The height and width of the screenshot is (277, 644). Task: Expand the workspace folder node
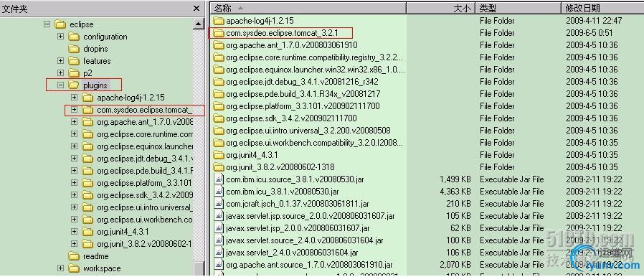(61, 268)
